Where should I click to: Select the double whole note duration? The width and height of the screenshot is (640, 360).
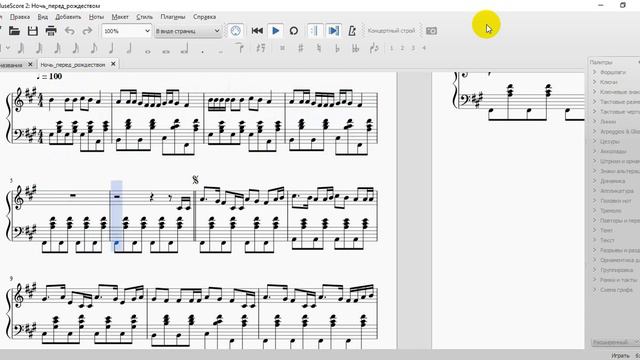point(166,51)
